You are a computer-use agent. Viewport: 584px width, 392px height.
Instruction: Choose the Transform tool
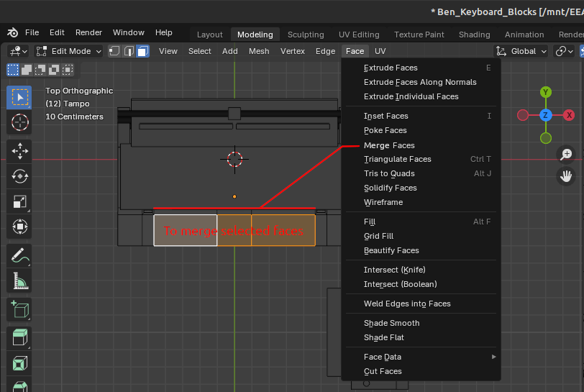[x=19, y=227]
